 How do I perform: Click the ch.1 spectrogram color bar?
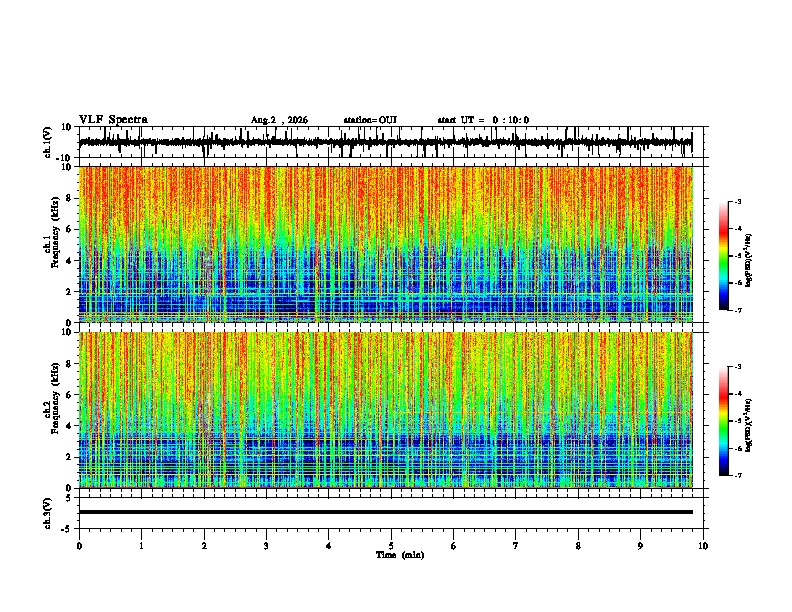tap(723, 256)
